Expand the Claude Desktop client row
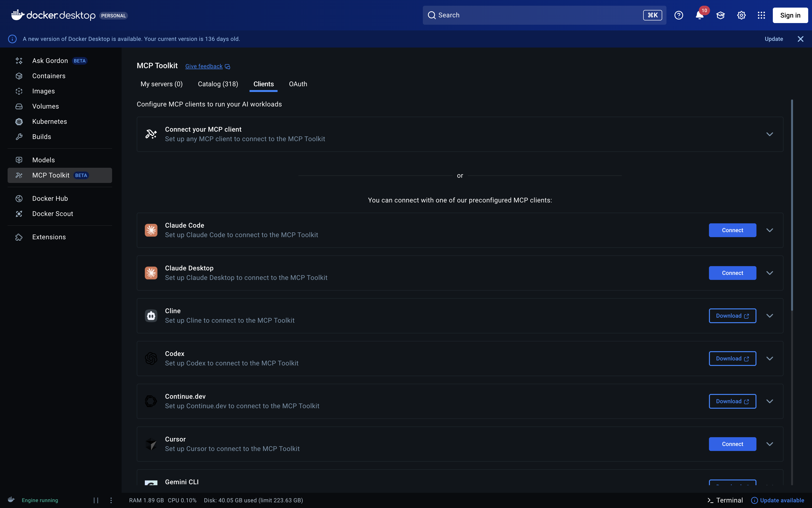812x508 pixels. coord(770,273)
